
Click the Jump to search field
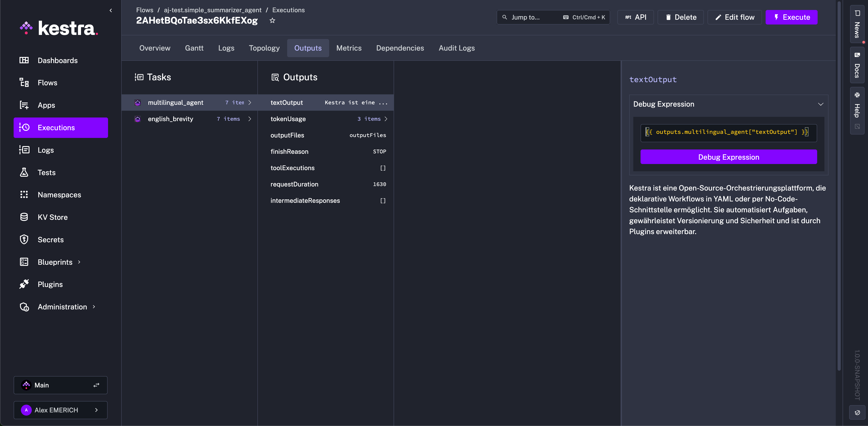(553, 17)
